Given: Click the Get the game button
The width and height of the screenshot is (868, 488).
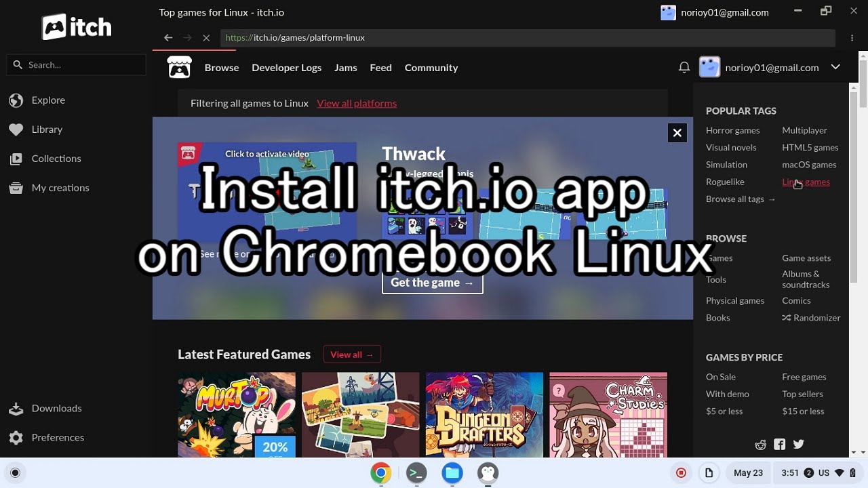Looking at the screenshot, I should pos(433,282).
